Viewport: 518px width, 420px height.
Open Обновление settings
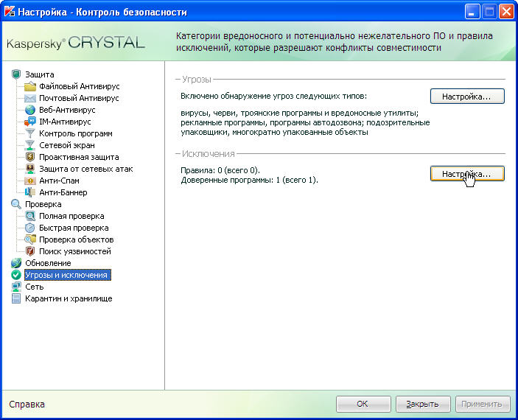point(48,263)
